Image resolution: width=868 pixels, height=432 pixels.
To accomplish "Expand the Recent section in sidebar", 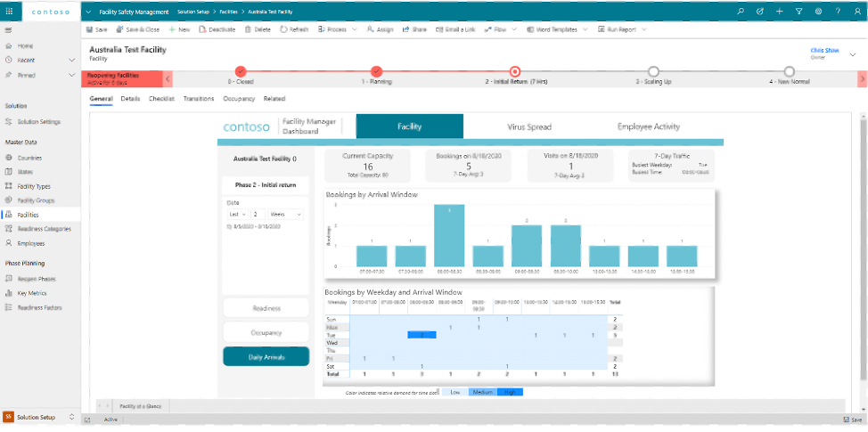I will pyautogui.click(x=71, y=60).
